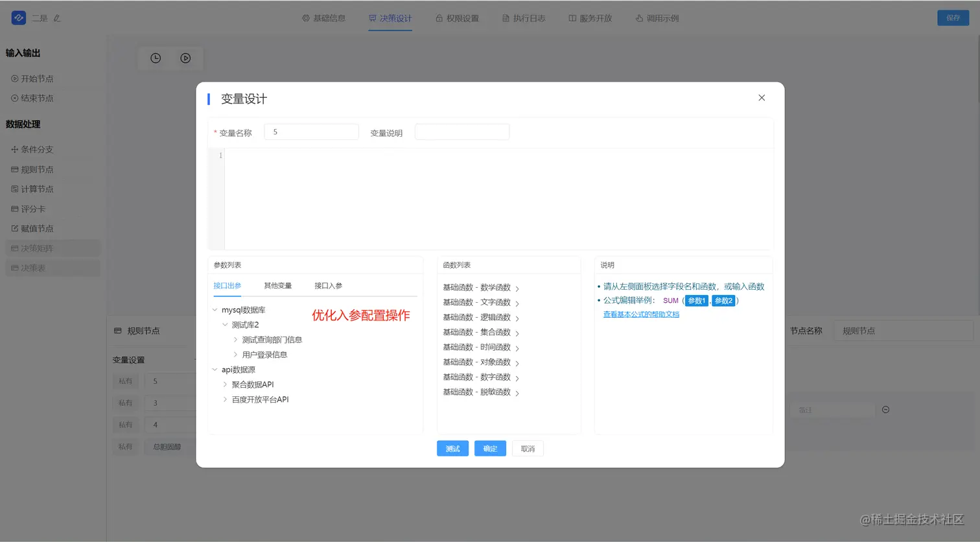
Task: Click the 节点名称 input field
Action: click(x=903, y=331)
